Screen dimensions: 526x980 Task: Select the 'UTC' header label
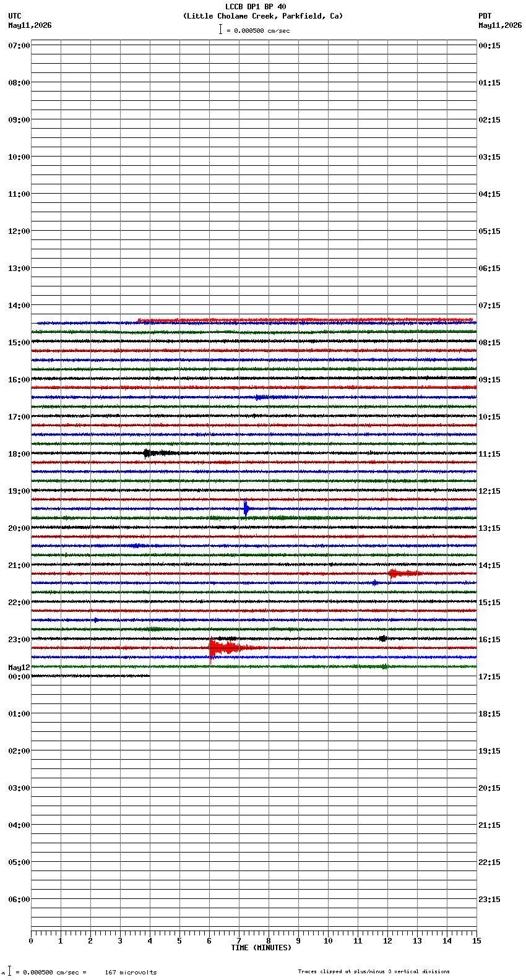[x=15, y=16]
